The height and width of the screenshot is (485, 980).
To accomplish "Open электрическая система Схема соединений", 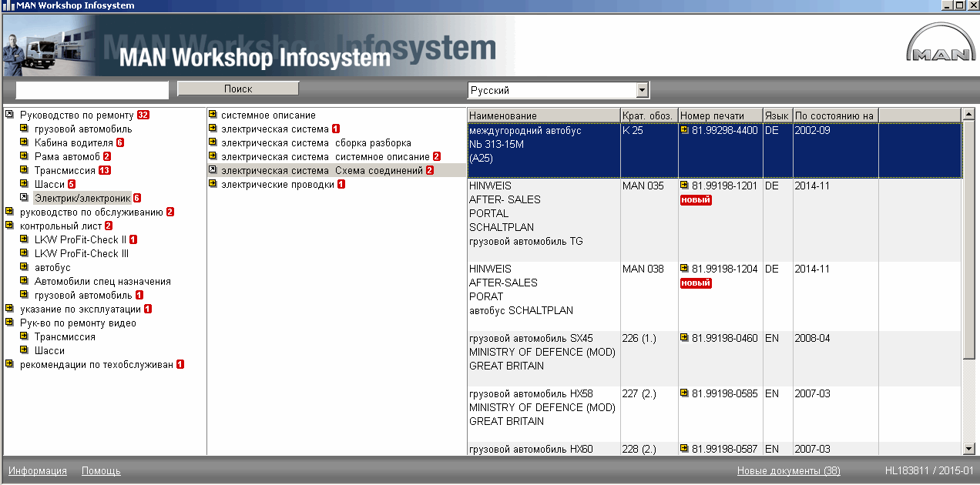I will click(x=322, y=170).
